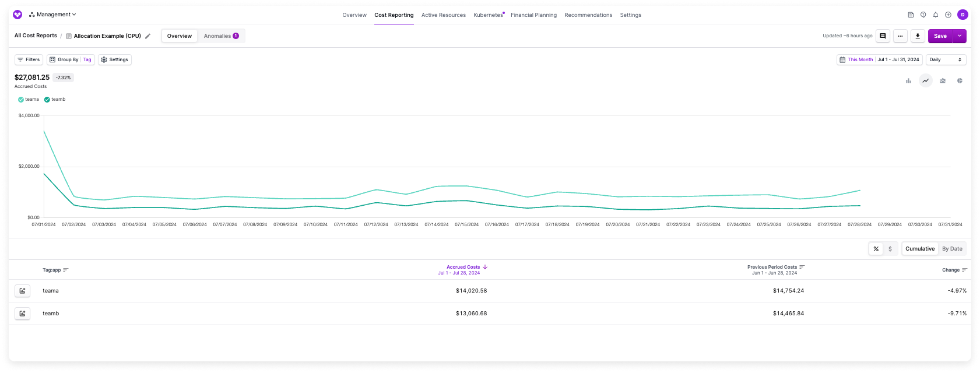Open chart icon for teama row

(x=22, y=291)
